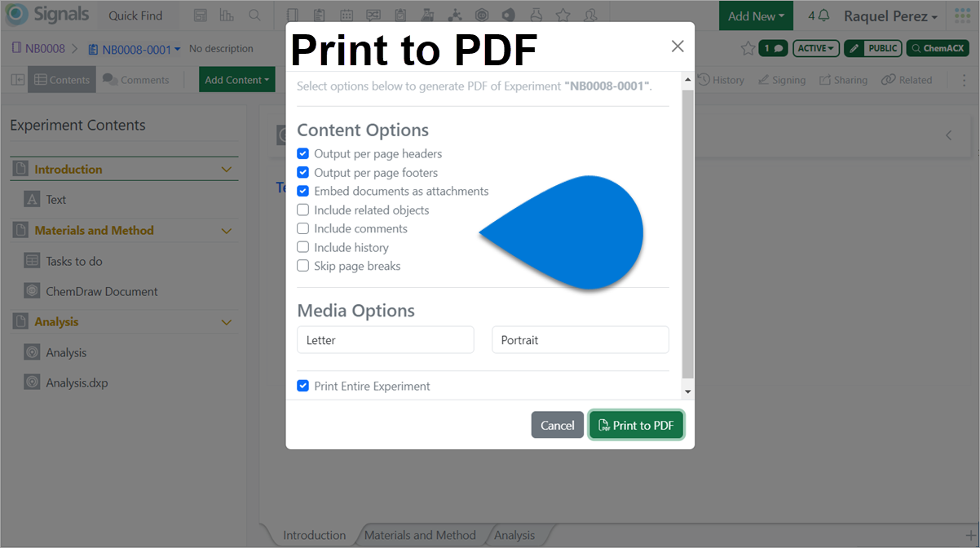Image resolution: width=980 pixels, height=548 pixels.
Task: Open the ACTIVE status dropdown
Action: [816, 49]
